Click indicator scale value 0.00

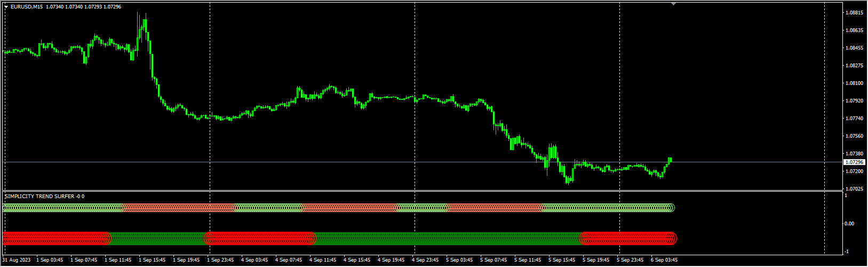(x=849, y=224)
